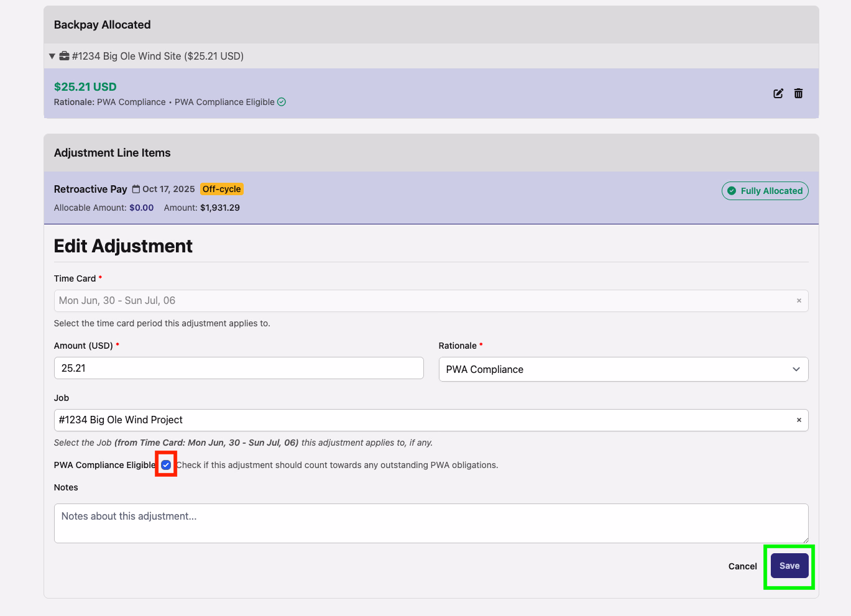This screenshot has width=851, height=616.
Task: Save the adjustment
Action: tap(789, 566)
